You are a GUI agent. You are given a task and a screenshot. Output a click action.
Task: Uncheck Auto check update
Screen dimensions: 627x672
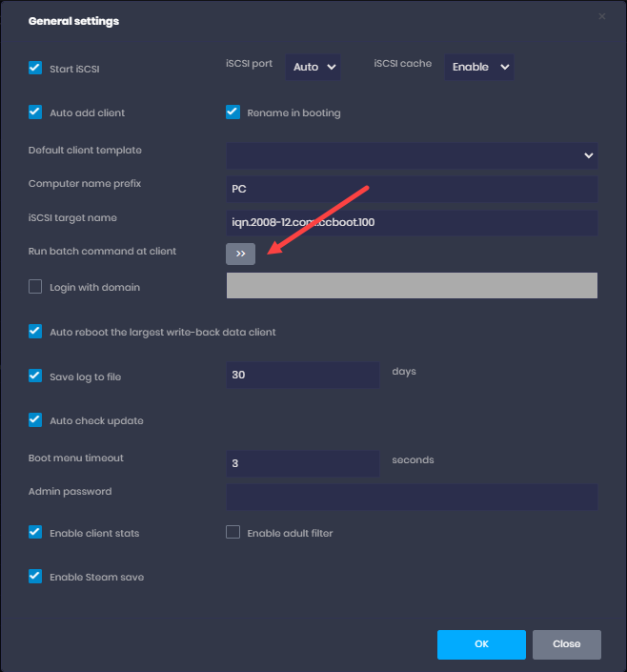point(35,420)
